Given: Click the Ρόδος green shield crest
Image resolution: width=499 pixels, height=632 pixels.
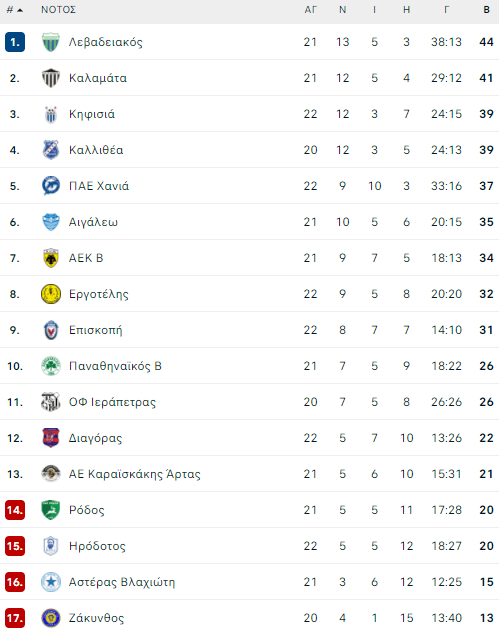Looking at the screenshot, I should 51,510.
